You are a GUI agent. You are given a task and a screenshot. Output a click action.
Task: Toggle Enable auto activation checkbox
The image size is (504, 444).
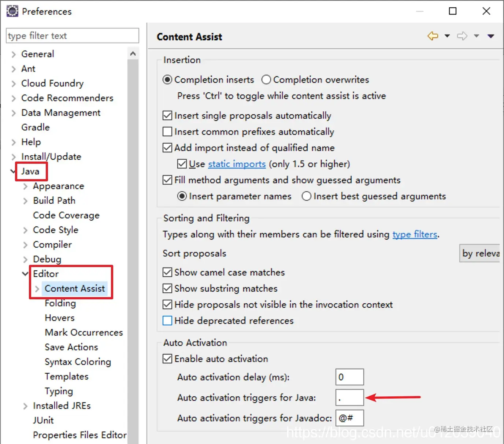[167, 359]
